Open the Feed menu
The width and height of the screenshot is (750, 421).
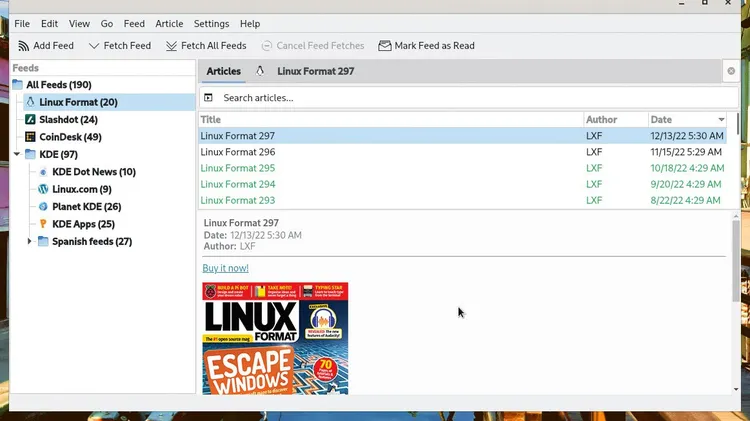click(134, 23)
